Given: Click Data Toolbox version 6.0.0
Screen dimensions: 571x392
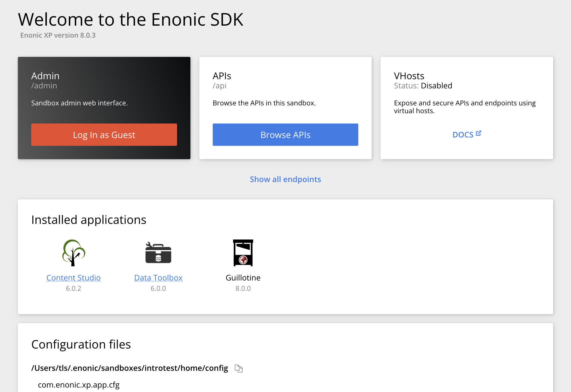Looking at the screenshot, I should click(158, 288).
